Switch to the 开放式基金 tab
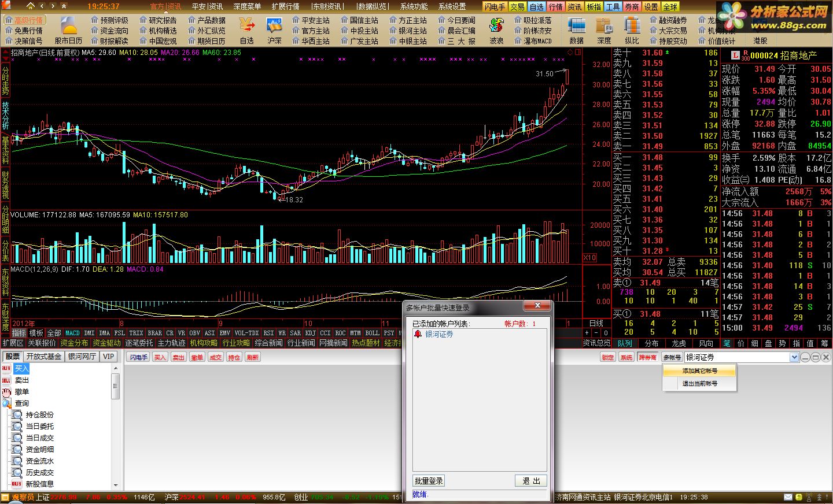Viewport: 833px width, 504px height. (x=44, y=357)
